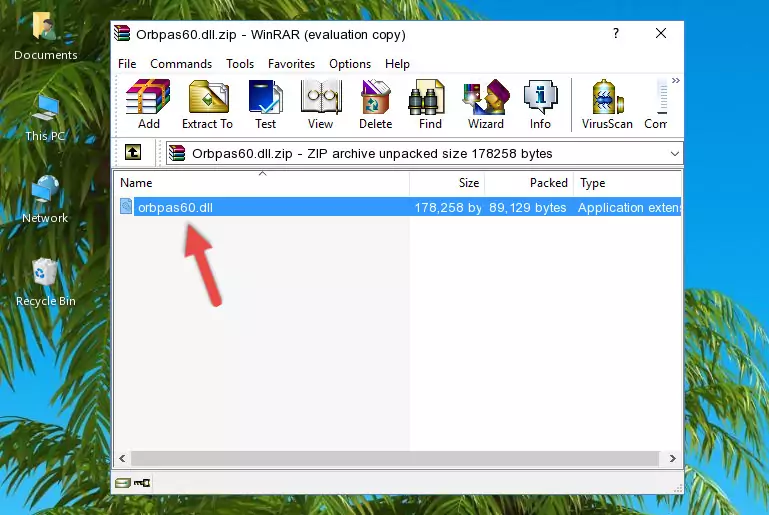Run the Test archive tool
This screenshot has height=515, width=769.
click(265, 104)
